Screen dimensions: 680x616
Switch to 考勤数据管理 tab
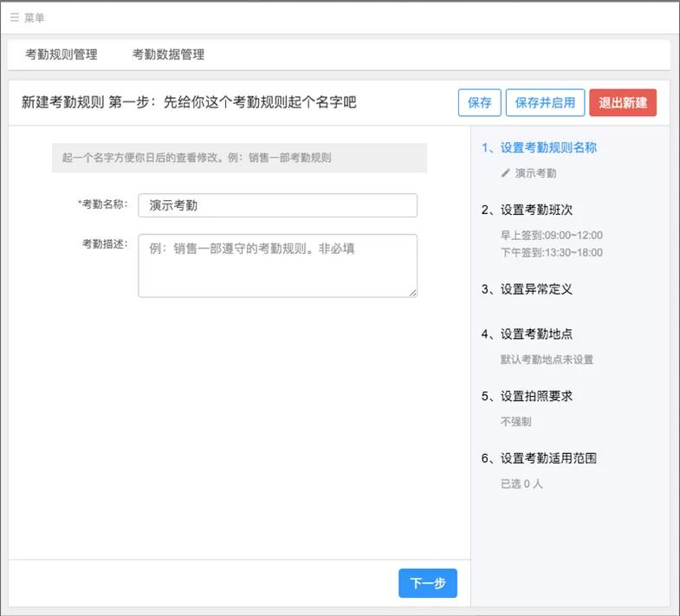coord(168,55)
